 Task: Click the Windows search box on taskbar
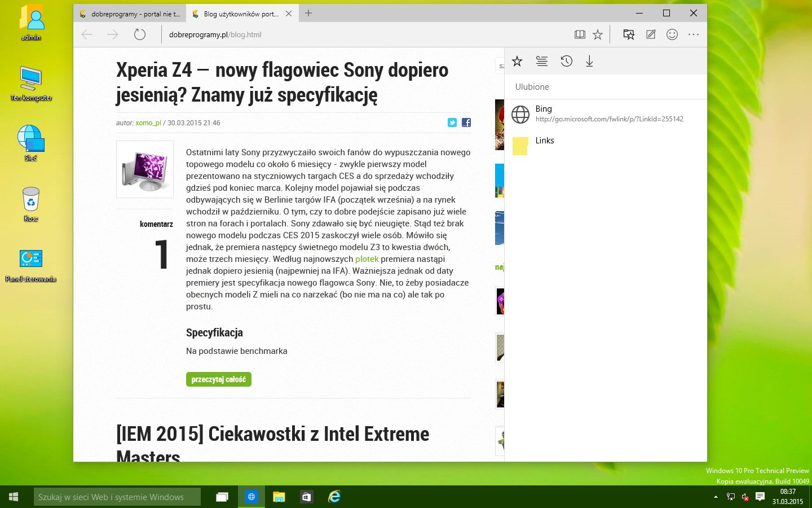tap(117, 497)
